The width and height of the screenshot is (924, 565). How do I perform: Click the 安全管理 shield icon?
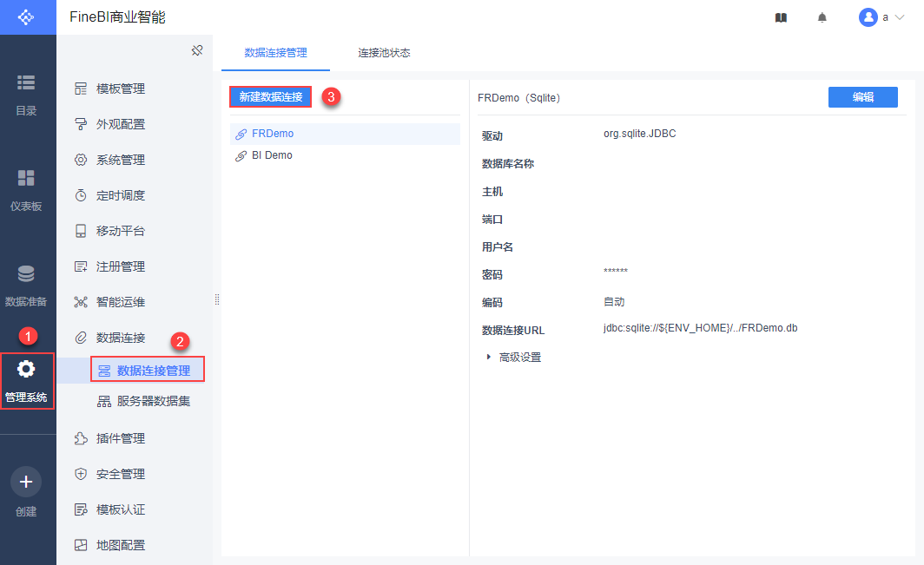point(81,474)
